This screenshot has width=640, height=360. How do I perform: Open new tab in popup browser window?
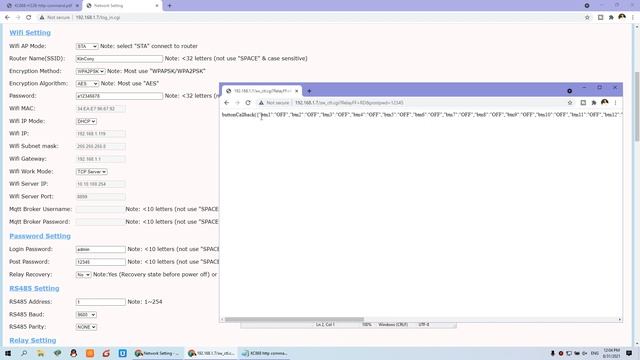click(x=309, y=91)
